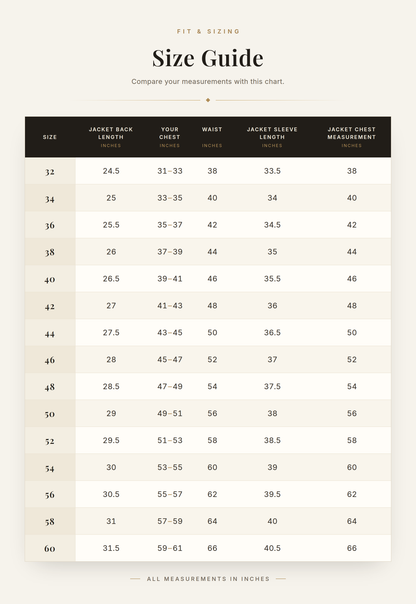Screen dimensions: 416x604
Task: Click back length 31.5 cell
Action: tap(111, 548)
